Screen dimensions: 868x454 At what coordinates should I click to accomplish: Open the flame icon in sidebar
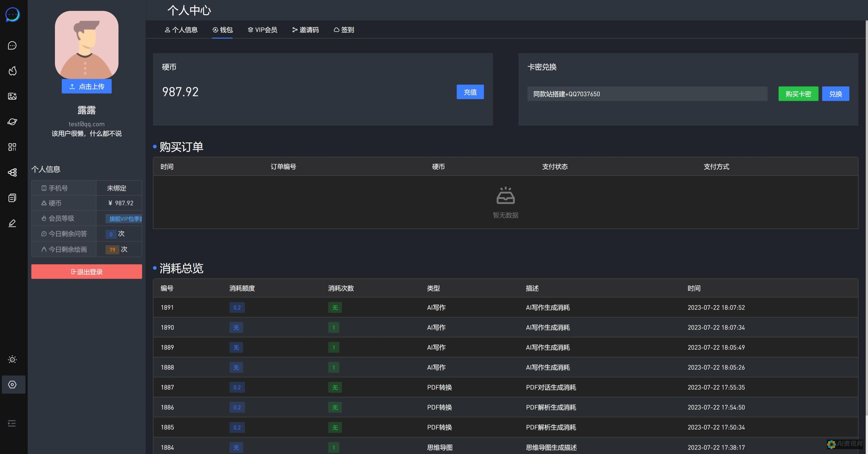12,71
